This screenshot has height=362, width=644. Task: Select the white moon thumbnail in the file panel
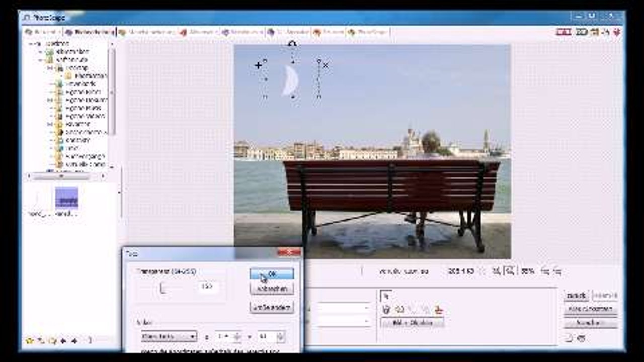(x=39, y=198)
